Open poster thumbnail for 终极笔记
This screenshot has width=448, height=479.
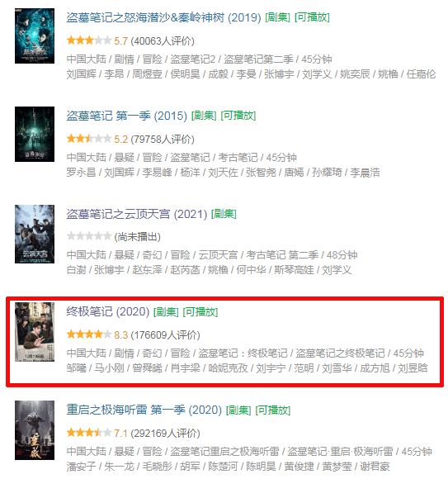(35, 332)
